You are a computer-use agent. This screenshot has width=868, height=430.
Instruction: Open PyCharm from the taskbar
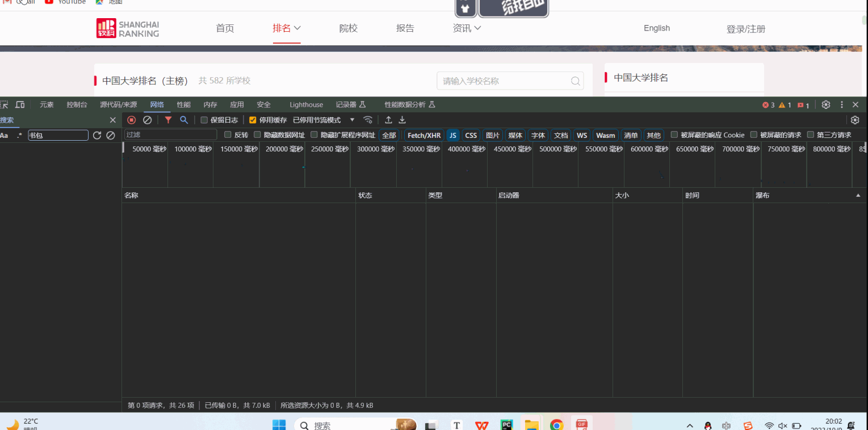point(507,425)
